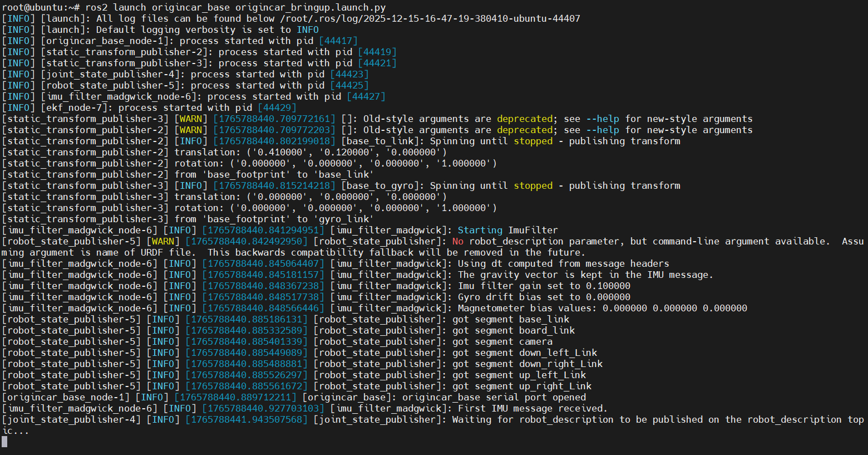Click 'First IMU message received.' text
This screenshot has width=868, height=455.
point(532,408)
